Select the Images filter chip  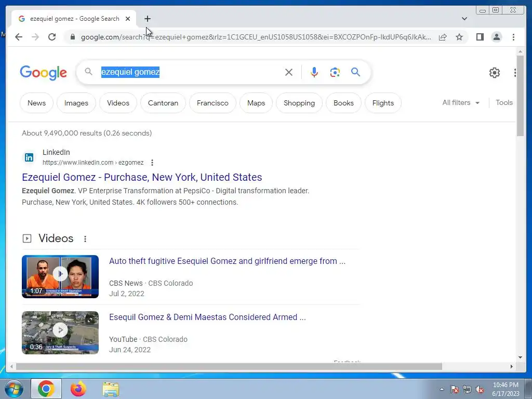coord(76,103)
